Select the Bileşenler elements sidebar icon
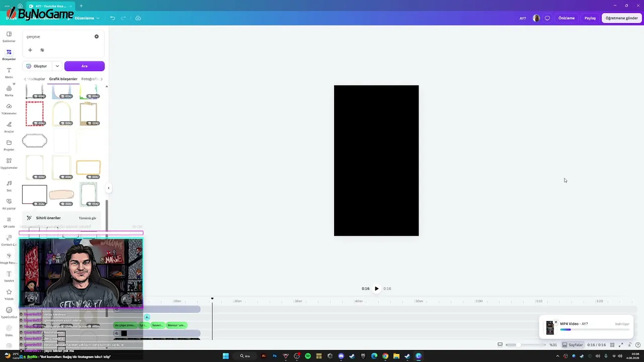644x362 pixels. 9,55
